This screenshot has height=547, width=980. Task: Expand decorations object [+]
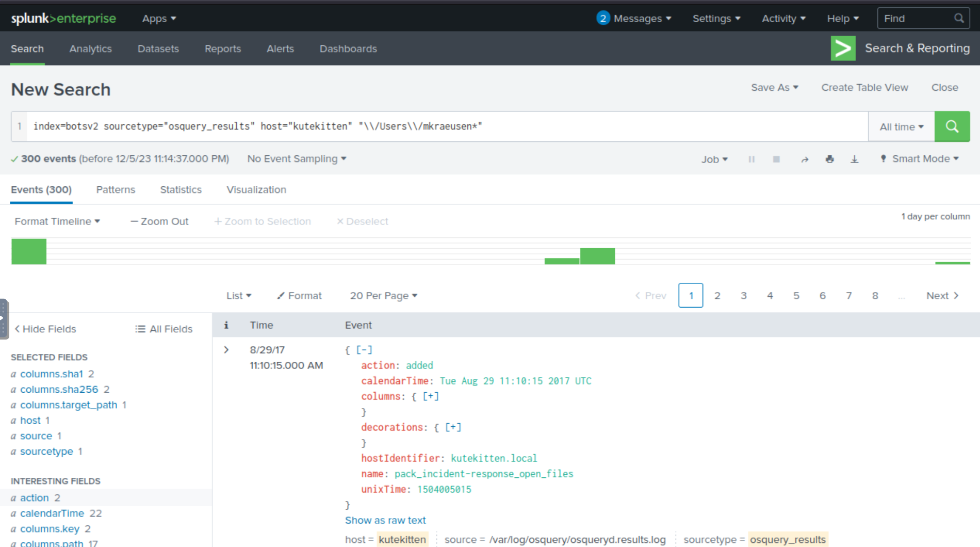453,427
